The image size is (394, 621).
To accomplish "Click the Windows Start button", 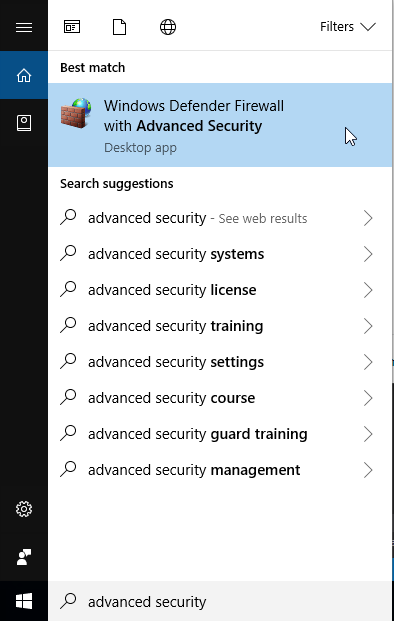I will tap(24, 601).
